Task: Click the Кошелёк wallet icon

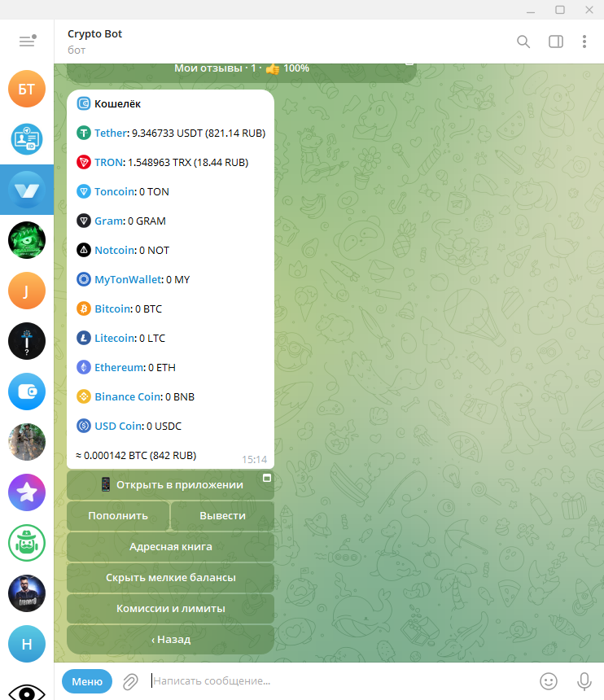Action: (84, 103)
